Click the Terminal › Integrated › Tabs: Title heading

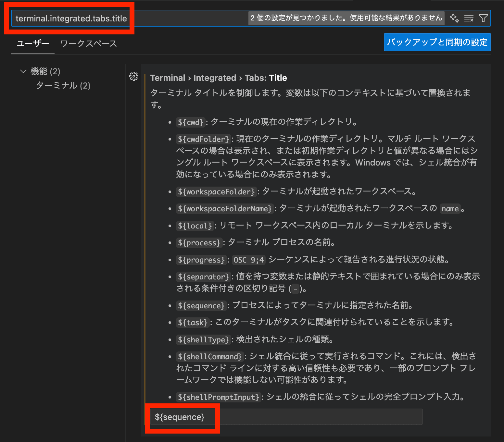click(x=219, y=78)
